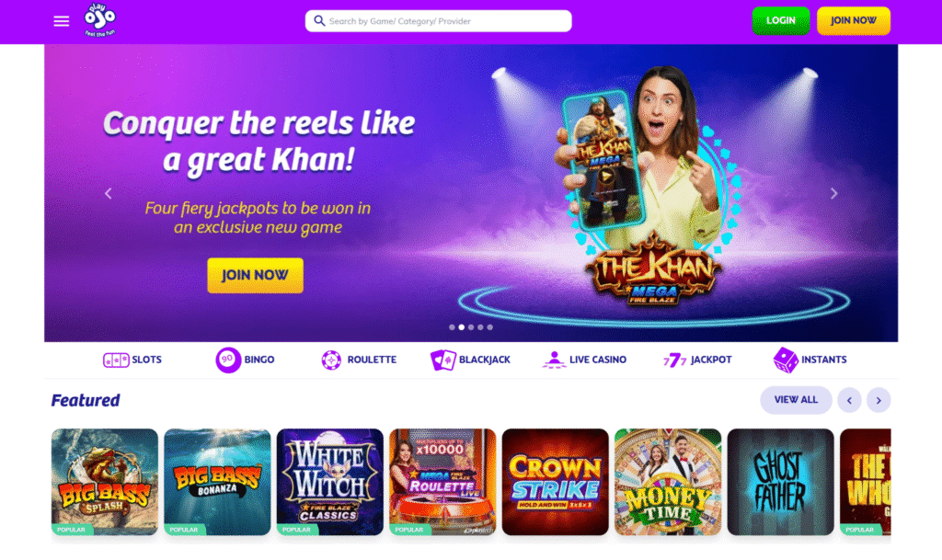Click View All for Featured games
The width and height of the screenshot is (942, 560).
click(x=796, y=400)
